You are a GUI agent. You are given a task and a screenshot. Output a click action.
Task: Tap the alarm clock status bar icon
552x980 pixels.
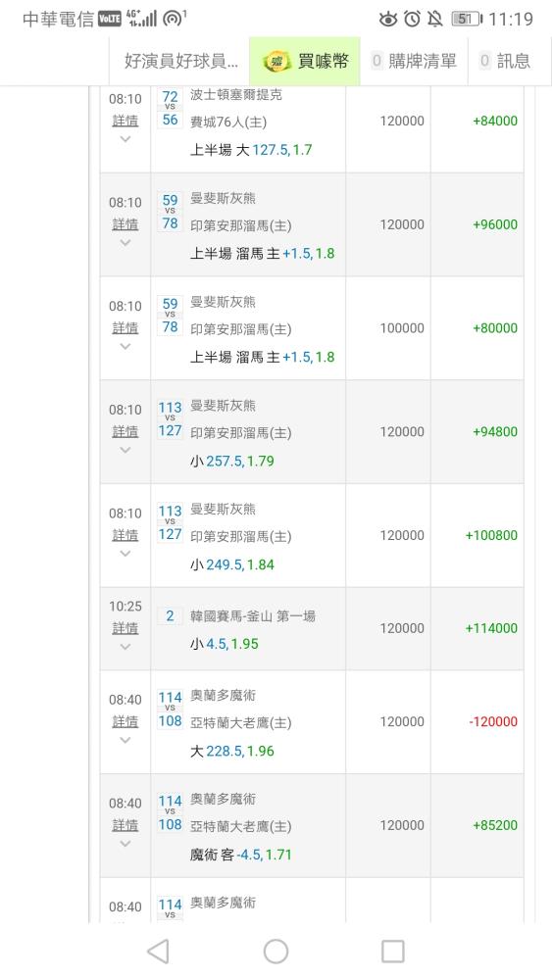pos(412,19)
